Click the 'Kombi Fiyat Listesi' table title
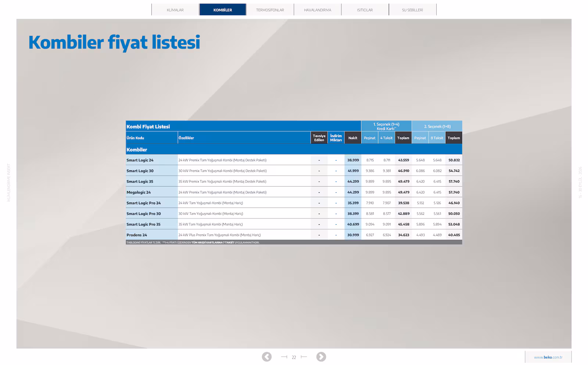588x365 pixels. coord(148,127)
